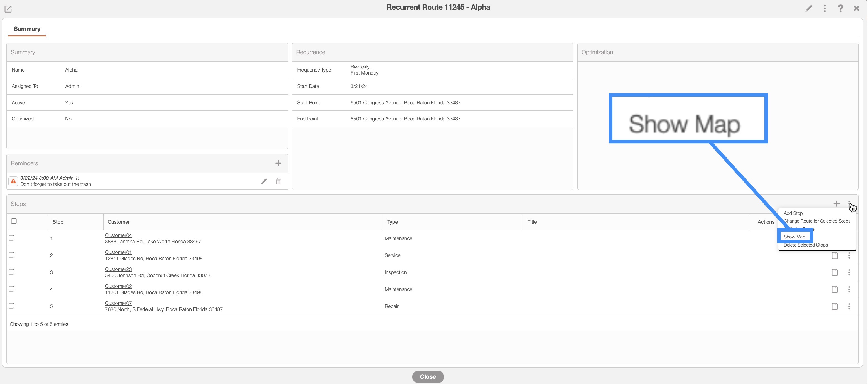Click the plus icon in Stops header
The height and width of the screenshot is (384, 868).
point(837,203)
